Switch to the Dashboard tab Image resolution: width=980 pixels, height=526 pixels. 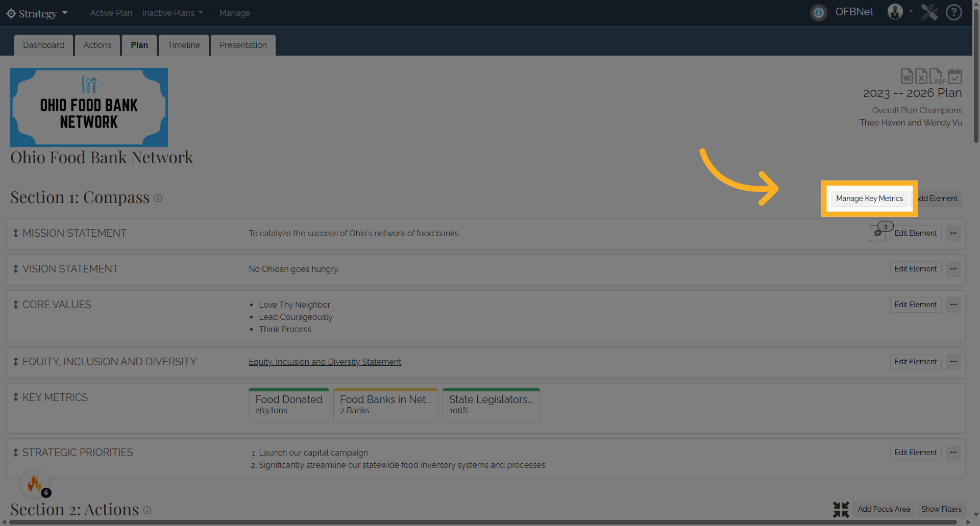(x=43, y=45)
